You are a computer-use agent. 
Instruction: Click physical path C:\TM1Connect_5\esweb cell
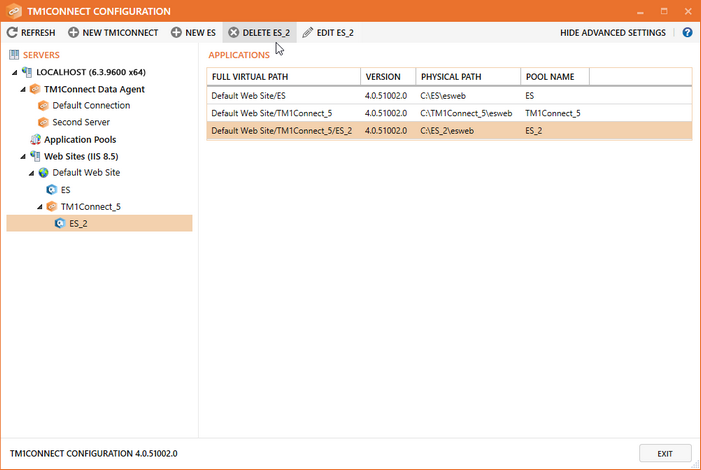466,113
